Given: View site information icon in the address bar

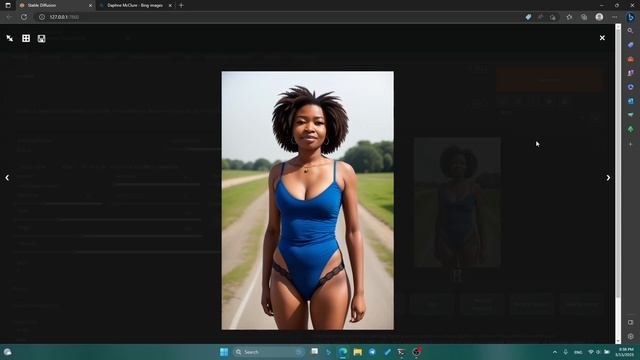Looking at the screenshot, I should click(42, 17).
